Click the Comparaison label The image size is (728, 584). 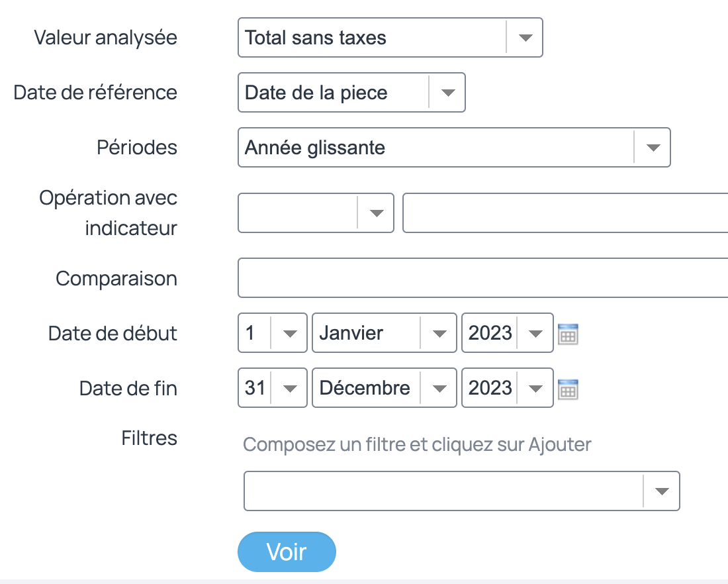tap(116, 279)
